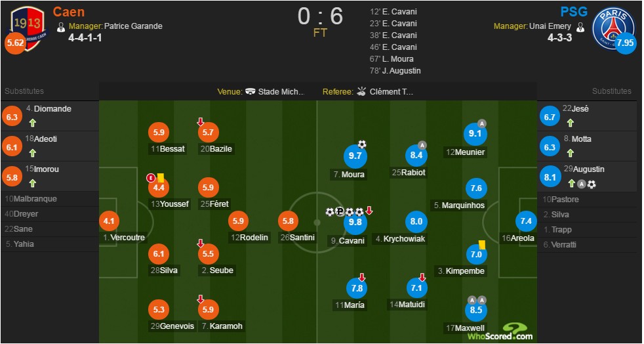This screenshot has width=644, height=344.
Task: Open Vercoutre's 4.1 rating bubble
Action: (110, 221)
